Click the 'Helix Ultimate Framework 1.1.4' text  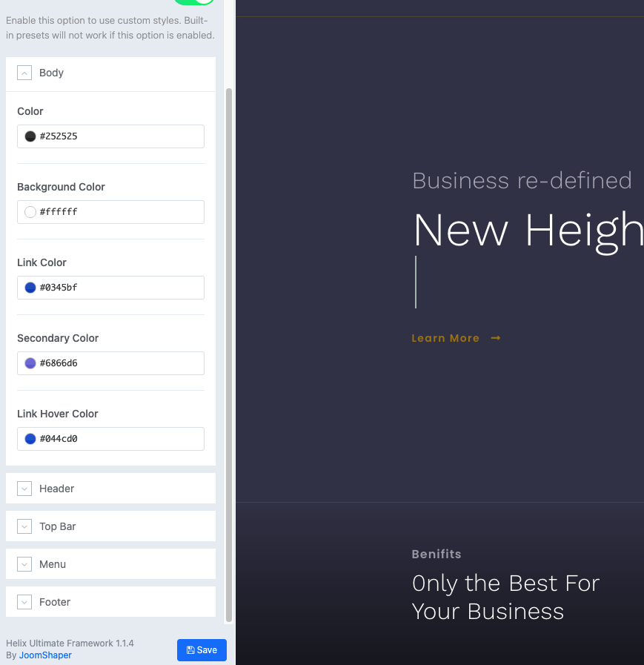tap(70, 644)
